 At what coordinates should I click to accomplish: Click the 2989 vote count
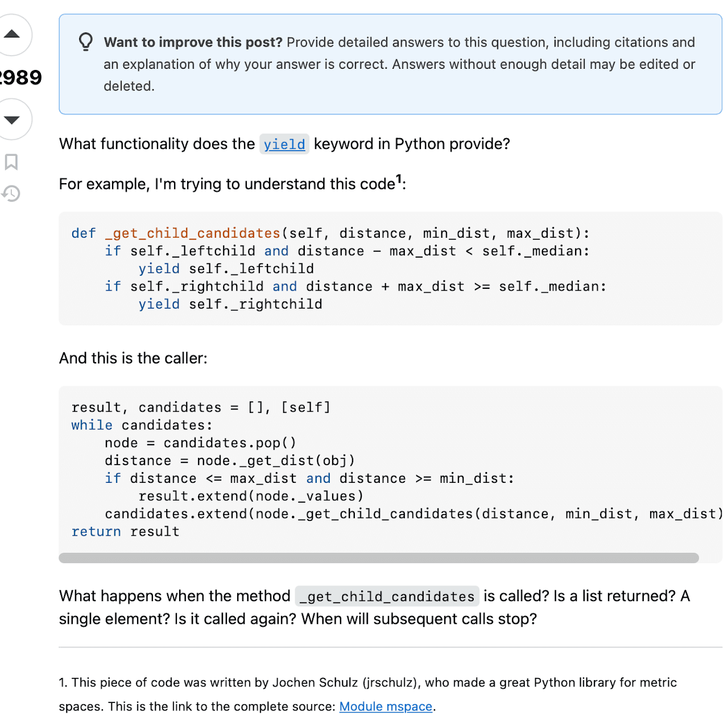click(21, 77)
